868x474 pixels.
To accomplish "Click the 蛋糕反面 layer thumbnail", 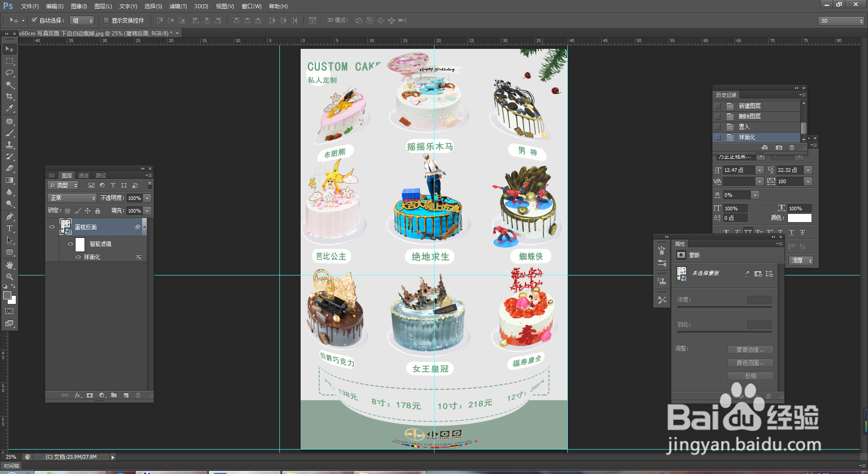I will coord(66,227).
